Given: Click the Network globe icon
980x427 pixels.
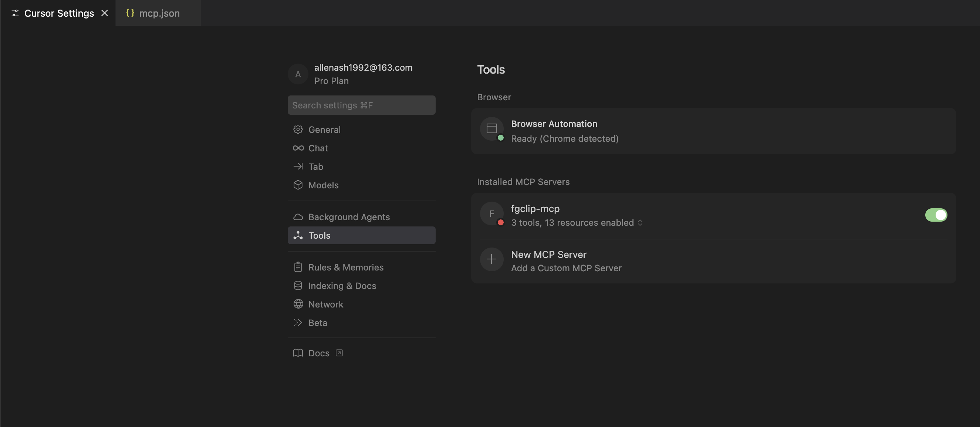Looking at the screenshot, I should click(x=298, y=304).
